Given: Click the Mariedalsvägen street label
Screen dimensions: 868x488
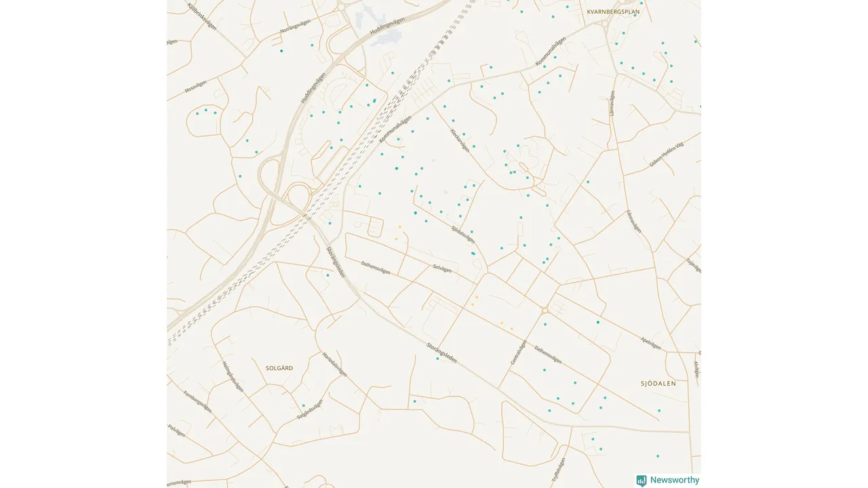Looking at the screenshot, I should click(335, 365).
